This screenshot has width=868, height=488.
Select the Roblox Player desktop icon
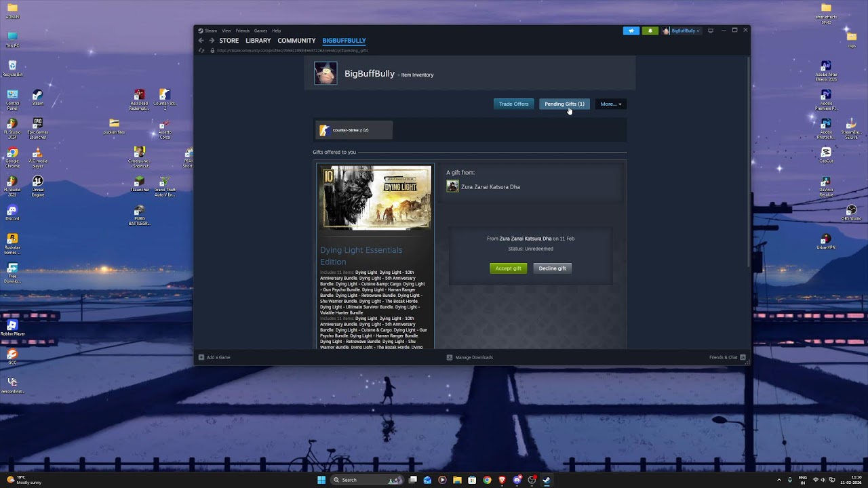click(x=12, y=328)
